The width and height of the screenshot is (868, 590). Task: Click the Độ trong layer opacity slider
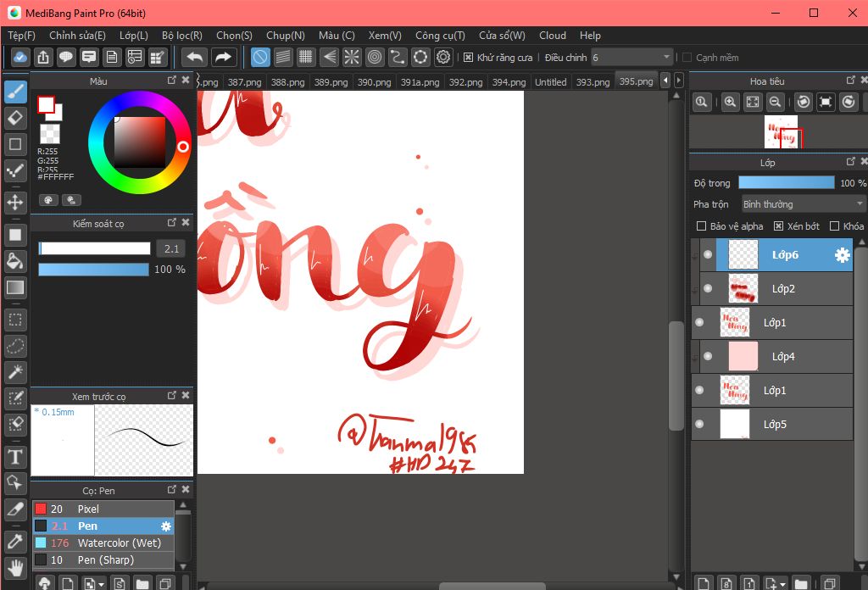[x=786, y=182]
